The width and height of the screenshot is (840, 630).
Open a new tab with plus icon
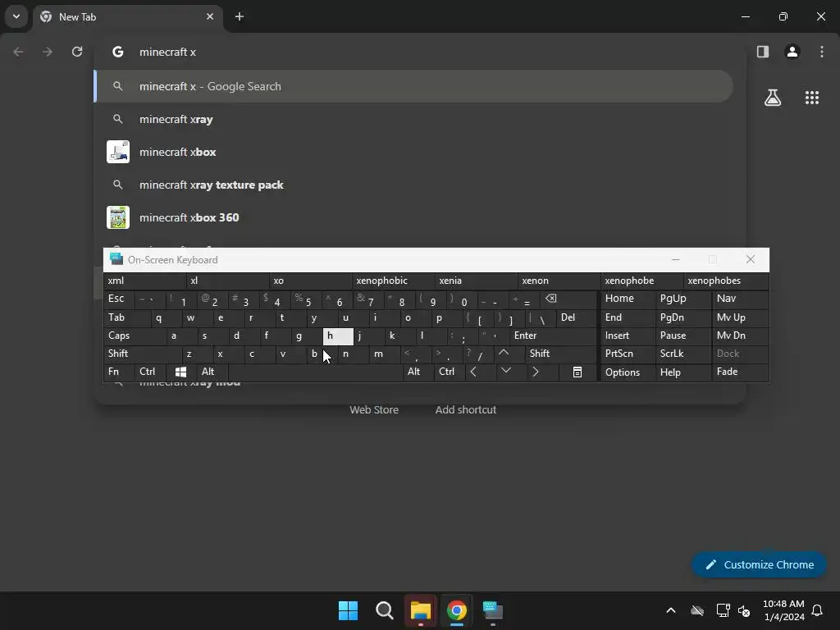240,16
